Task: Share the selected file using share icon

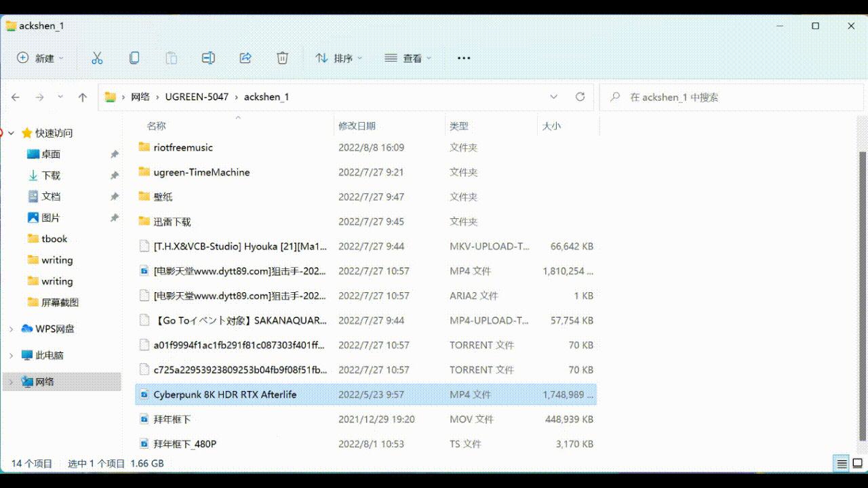Action: [x=245, y=58]
